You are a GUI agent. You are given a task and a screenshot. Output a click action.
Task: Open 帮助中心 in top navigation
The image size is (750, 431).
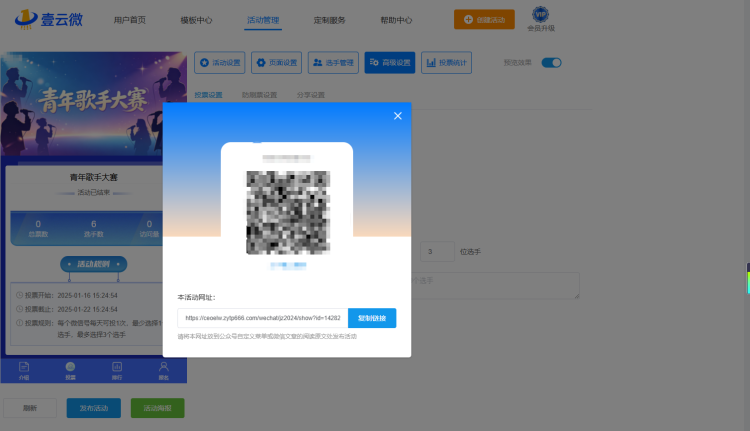coord(396,20)
